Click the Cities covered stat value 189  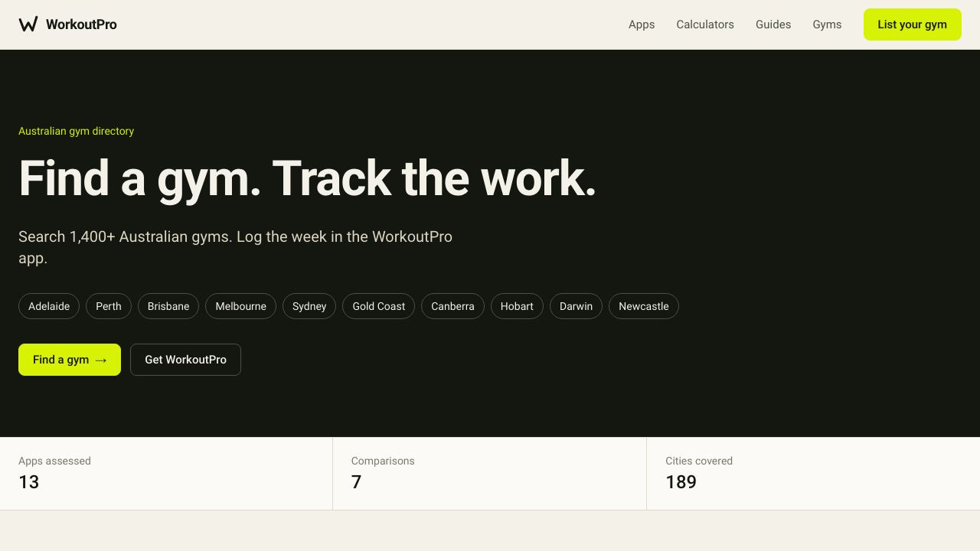coord(681,482)
